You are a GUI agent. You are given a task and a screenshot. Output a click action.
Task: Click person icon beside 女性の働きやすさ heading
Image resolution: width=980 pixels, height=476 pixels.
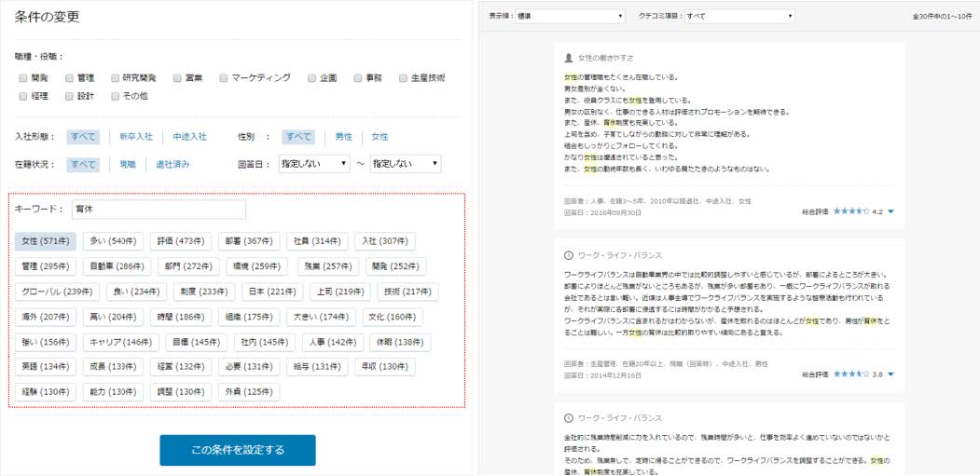(569, 57)
